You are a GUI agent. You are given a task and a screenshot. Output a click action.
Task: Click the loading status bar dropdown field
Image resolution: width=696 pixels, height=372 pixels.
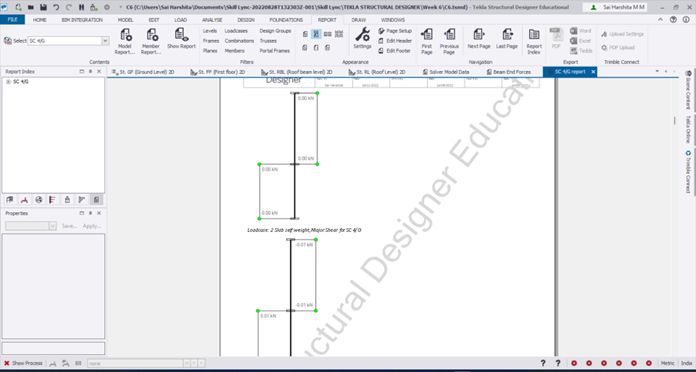[x=135, y=364]
